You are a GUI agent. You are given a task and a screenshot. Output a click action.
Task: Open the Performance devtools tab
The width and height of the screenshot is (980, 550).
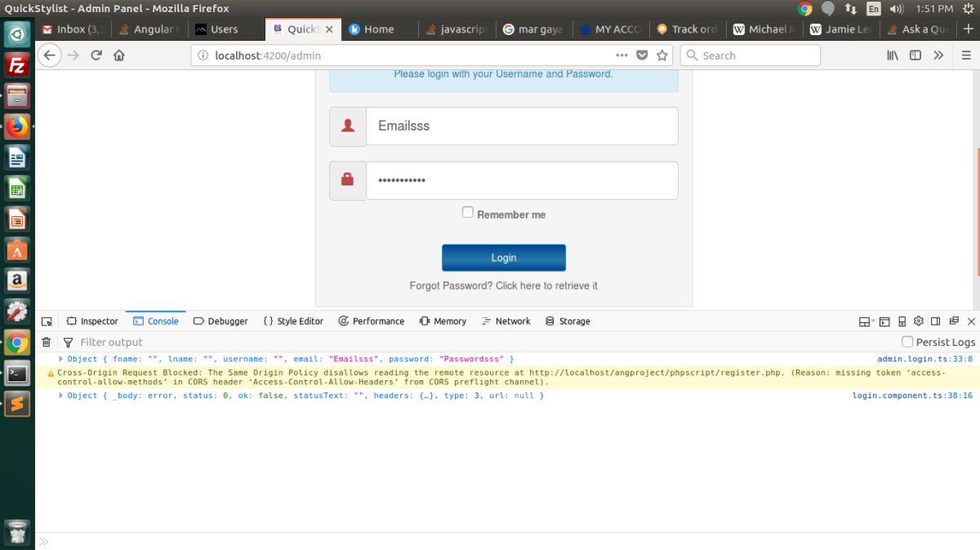(x=372, y=322)
